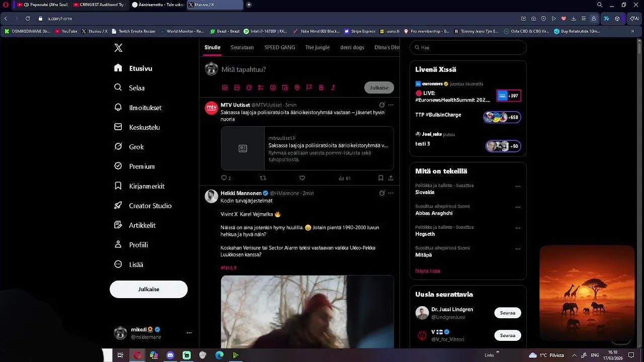
Task: Add a poll in the composer
Action: click(261, 87)
